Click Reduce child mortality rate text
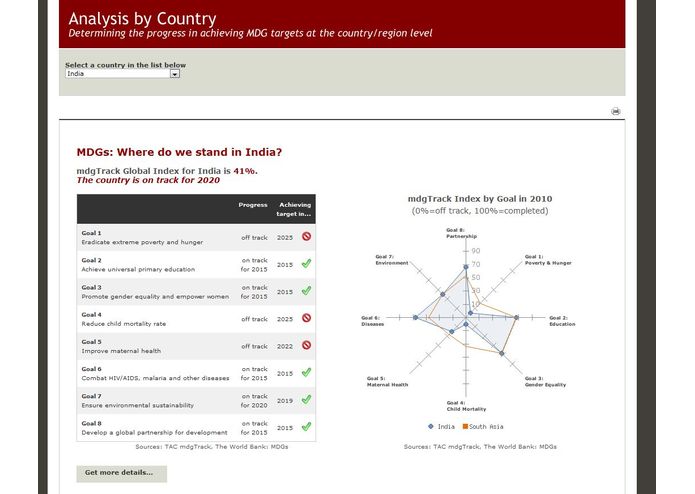This screenshot has width=695, height=494. (x=124, y=324)
